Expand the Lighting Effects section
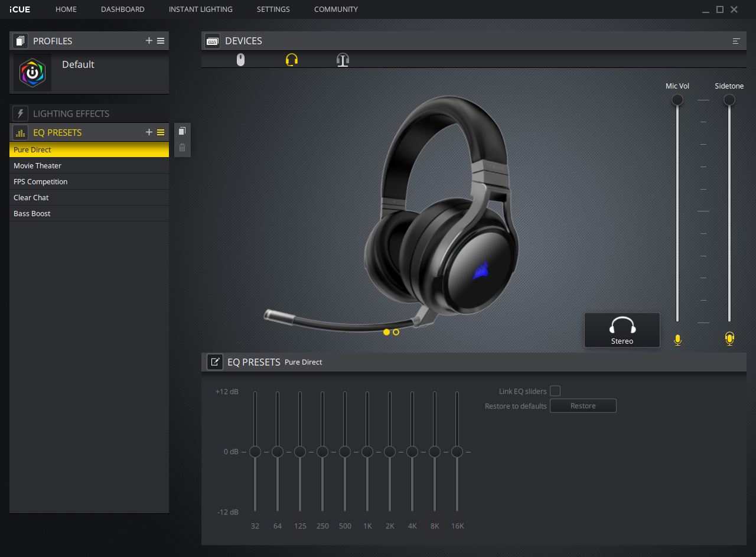Image resolution: width=756 pixels, height=557 pixels. [89, 113]
